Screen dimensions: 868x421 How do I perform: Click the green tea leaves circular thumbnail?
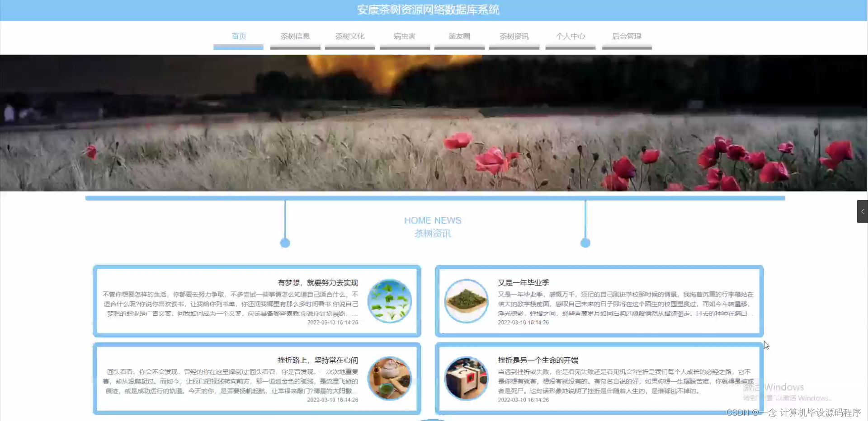click(x=390, y=301)
